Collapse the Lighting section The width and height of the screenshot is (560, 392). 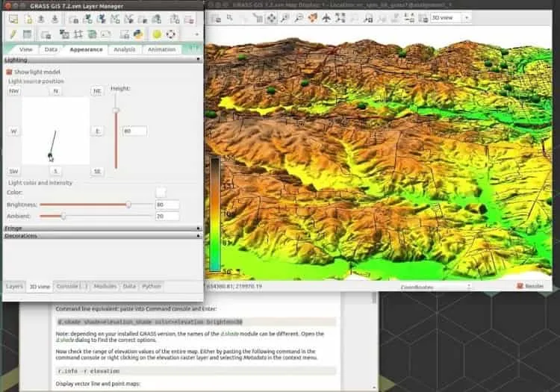tap(102, 60)
